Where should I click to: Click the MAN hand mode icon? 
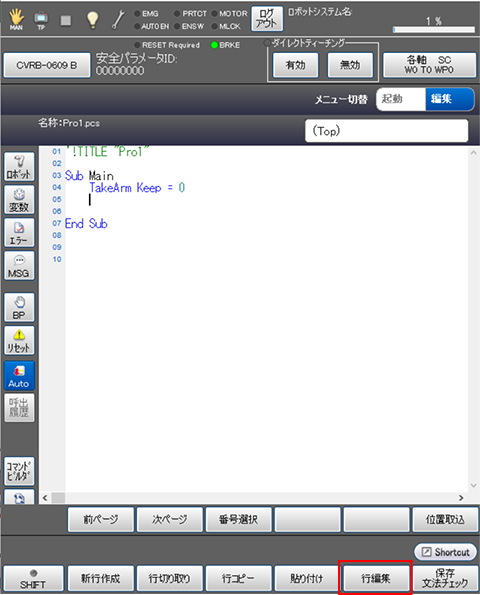tap(16, 20)
